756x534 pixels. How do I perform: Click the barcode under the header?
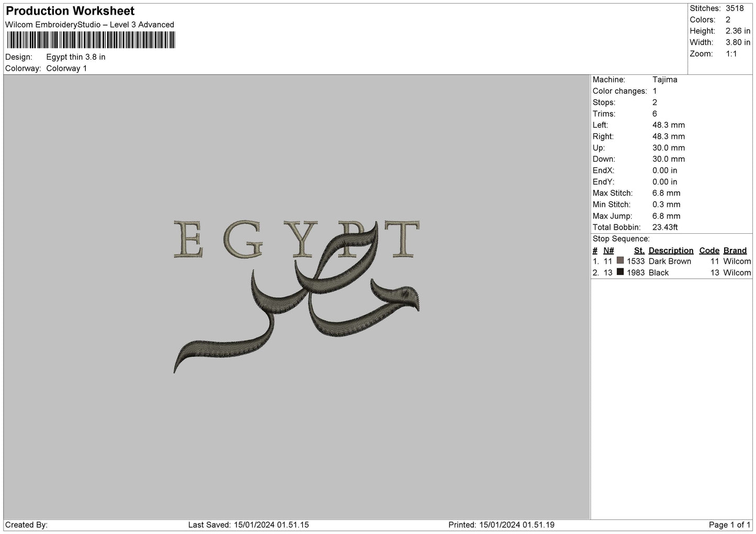(91, 40)
